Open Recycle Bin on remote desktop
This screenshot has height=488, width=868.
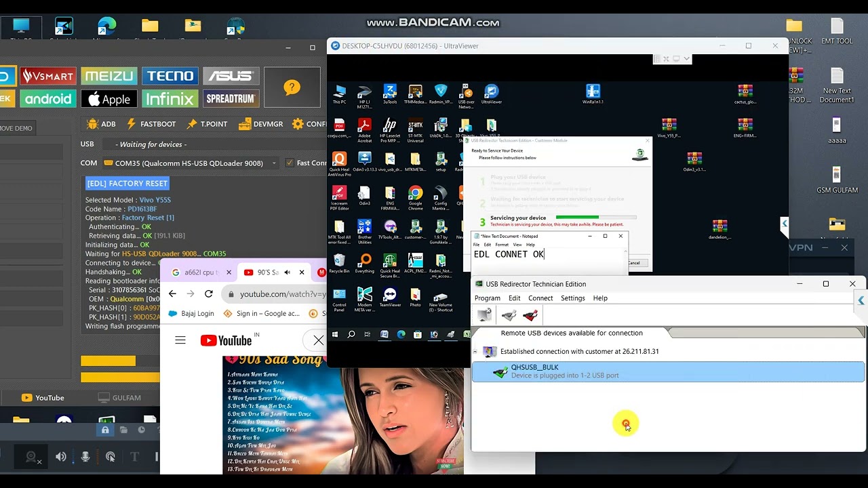coord(339,263)
